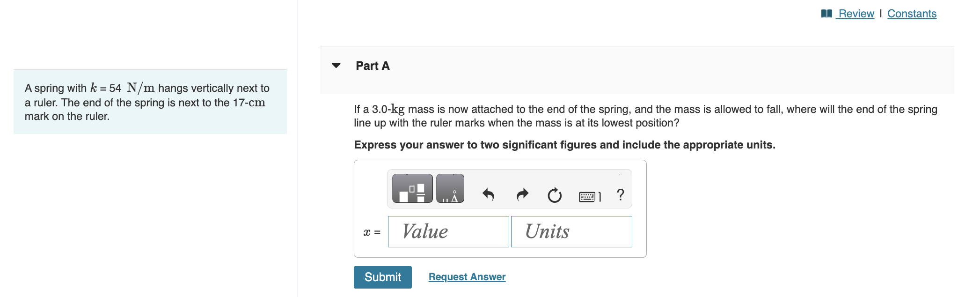The image size is (980, 297).
Task: Expand the toolbar overflow caret above the help icon
Action: point(621,173)
